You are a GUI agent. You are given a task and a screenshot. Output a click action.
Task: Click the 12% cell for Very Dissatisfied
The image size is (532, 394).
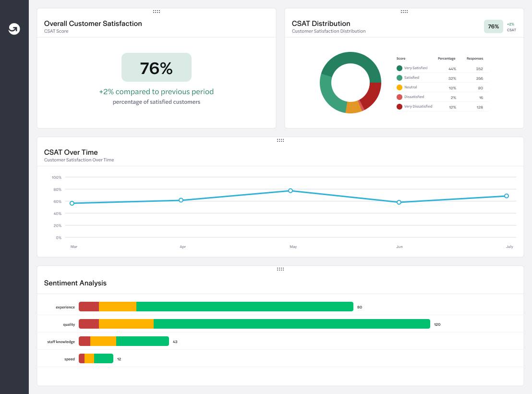pyautogui.click(x=453, y=107)
